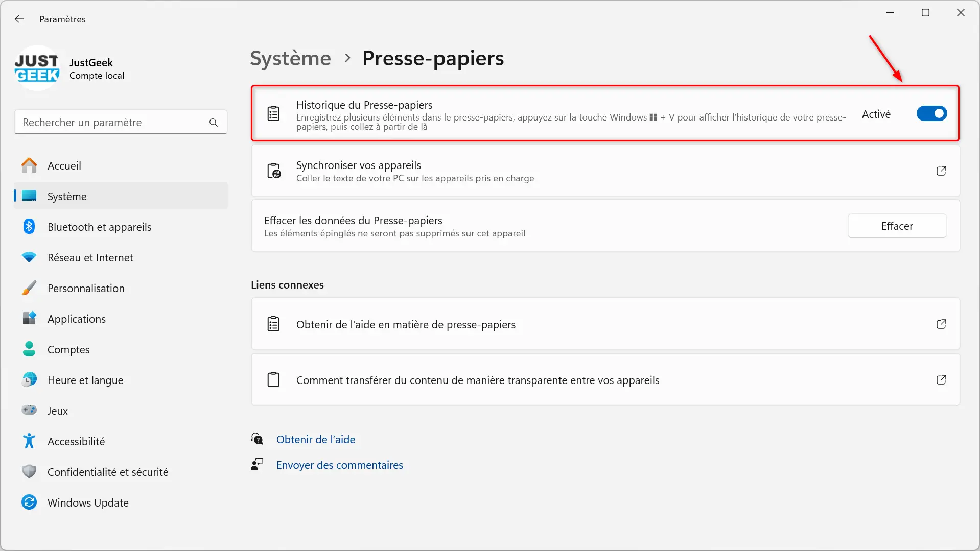Click Comment transférer du contenu link text

click(478, 380)
